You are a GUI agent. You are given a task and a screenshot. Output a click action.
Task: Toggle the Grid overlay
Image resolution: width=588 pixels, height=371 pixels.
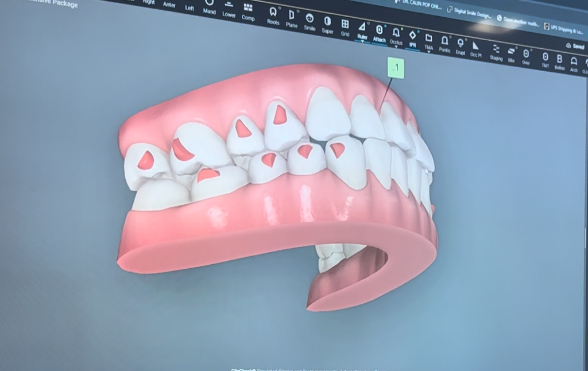345,29
